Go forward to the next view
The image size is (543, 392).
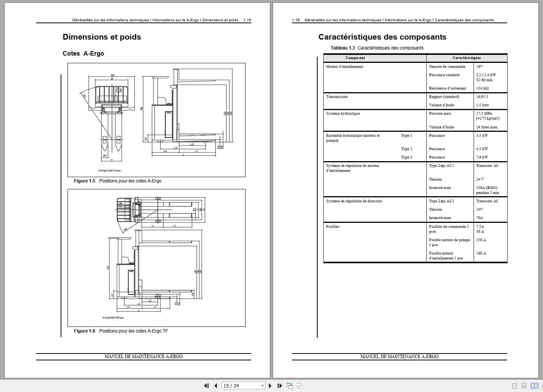tap(300, 386)
